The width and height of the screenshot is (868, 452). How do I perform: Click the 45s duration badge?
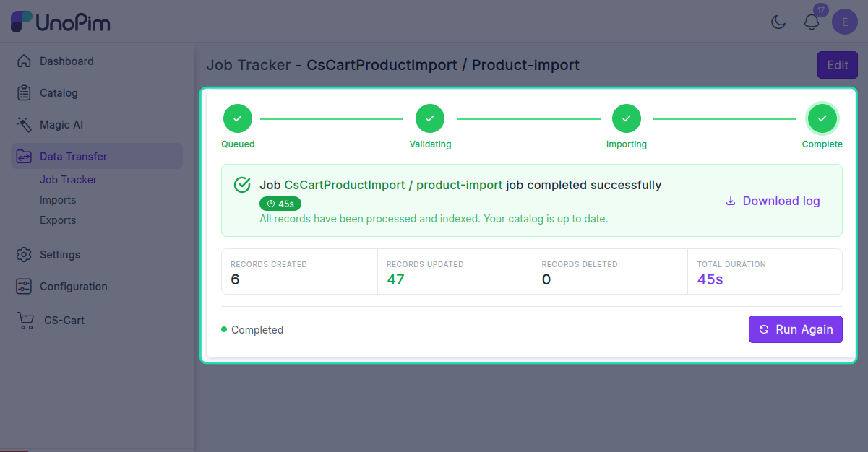pos(280,204)
